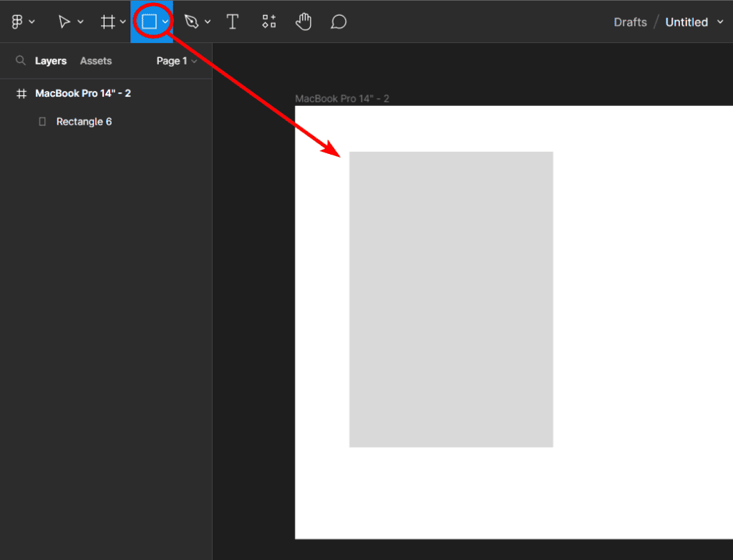Open the Page 1 pages dropdown
This screenshot has height=560, width=733.
176,61
